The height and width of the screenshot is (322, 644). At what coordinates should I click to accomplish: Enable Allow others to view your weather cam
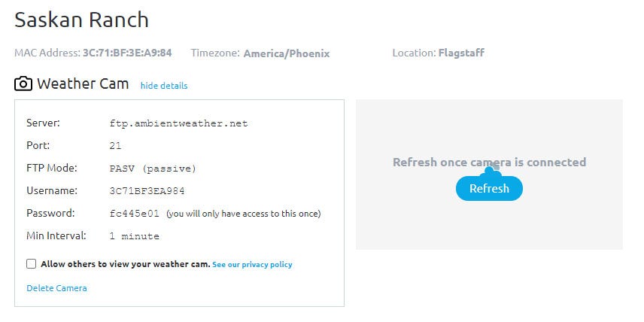tap(31, 263)
